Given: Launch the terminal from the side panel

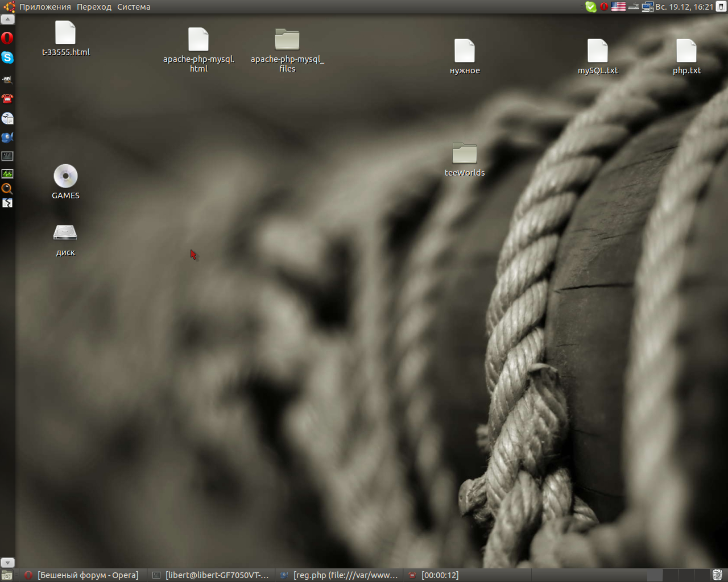Looking at the screenshot, I should (7, 156).
